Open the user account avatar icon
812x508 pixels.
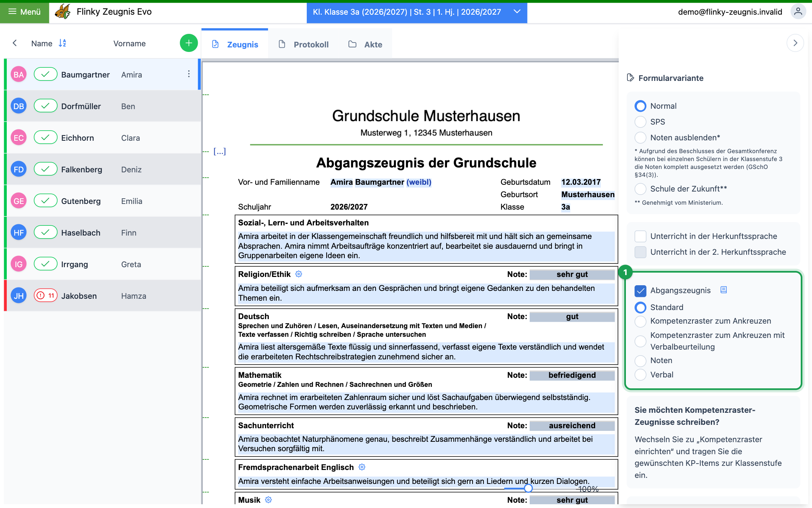point(798,12)
